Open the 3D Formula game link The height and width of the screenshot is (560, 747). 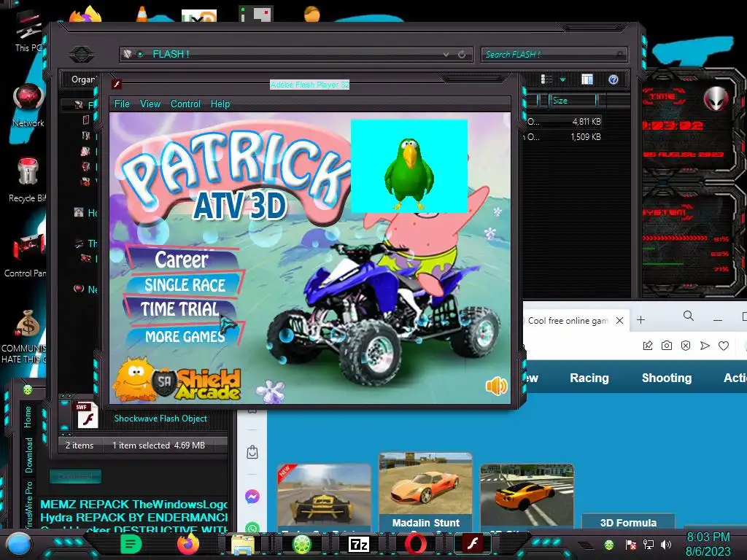click(x=628, y=522)
